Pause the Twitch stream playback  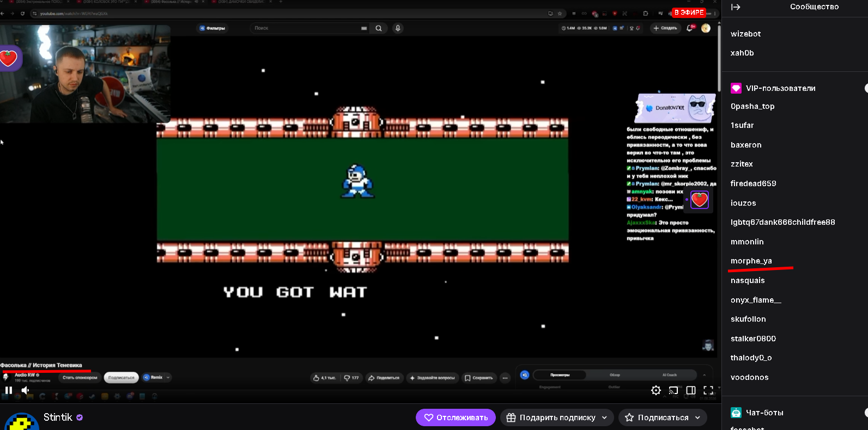click(9, 390)
